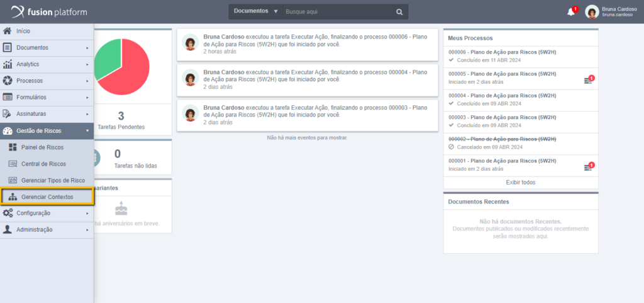Open process 000006 Plano de Ação
Image resolution: width=644 pixels, height=303 pixels.
click(x=502, y=52)
